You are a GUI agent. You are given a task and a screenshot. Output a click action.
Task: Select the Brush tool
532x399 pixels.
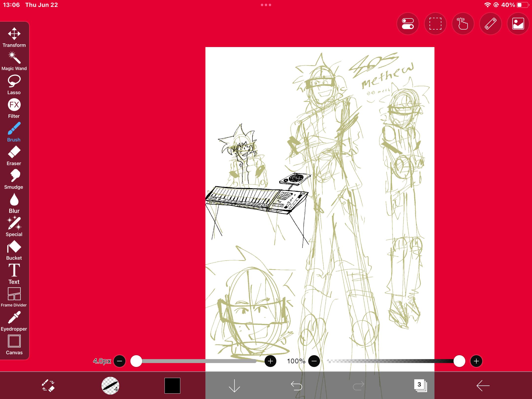(x=14, y=132)
